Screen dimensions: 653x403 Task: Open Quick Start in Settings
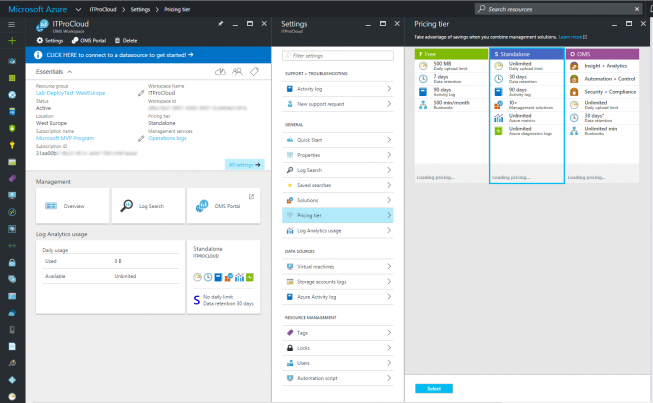click(338, 140)
